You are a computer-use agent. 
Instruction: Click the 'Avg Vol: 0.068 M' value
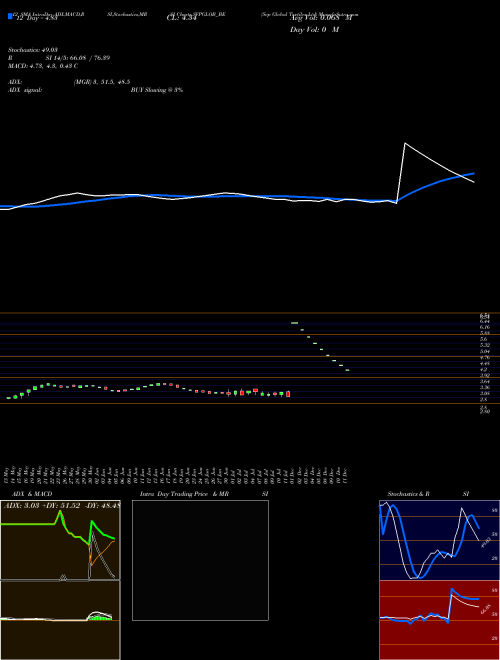320,18
